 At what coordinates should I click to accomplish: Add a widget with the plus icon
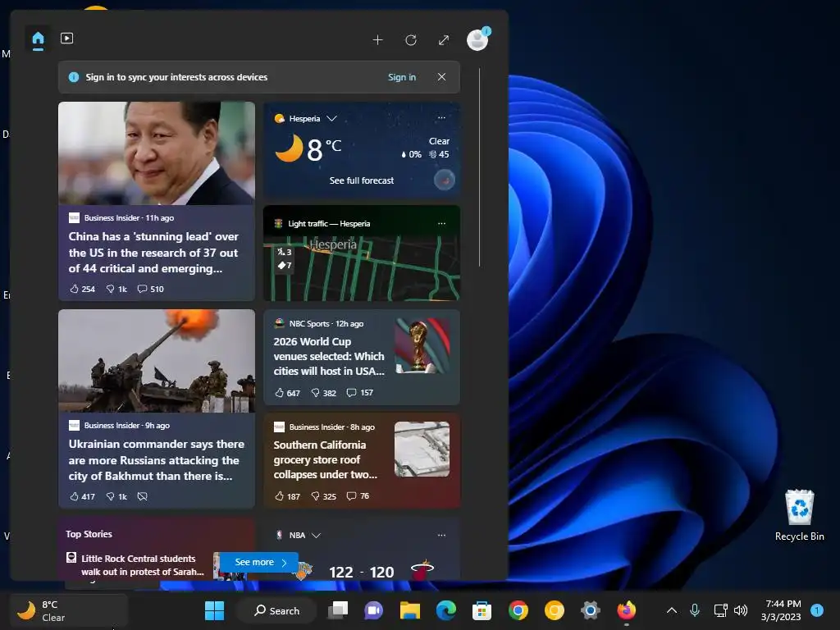(x=377, y=40)
